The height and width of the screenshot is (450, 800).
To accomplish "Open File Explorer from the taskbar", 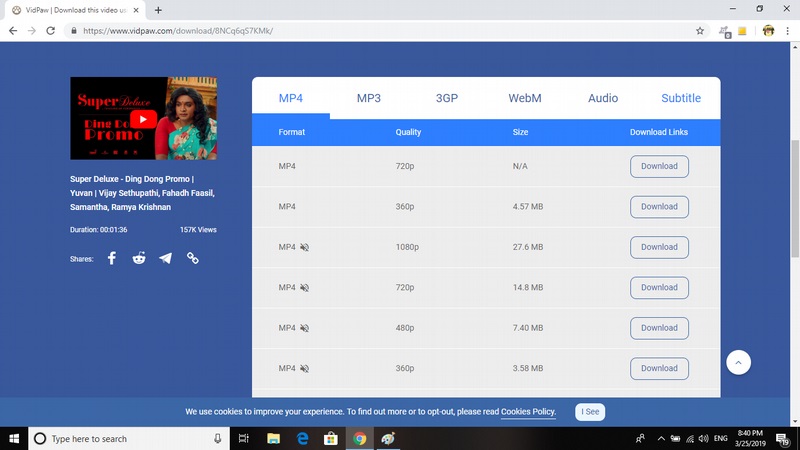I will (x=273, y=438).
